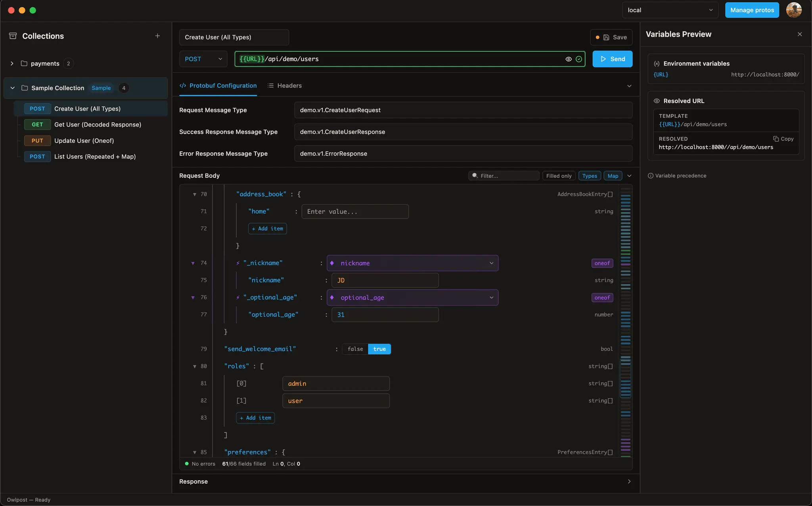Expand the payments collection
Screen dimensions: 812x506
[x=12, y=63]
